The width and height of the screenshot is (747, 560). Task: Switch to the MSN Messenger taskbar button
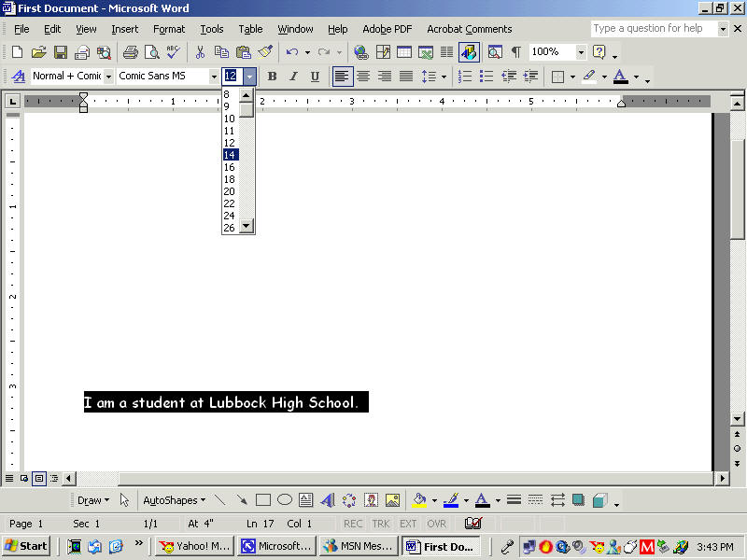pos(359,546)
